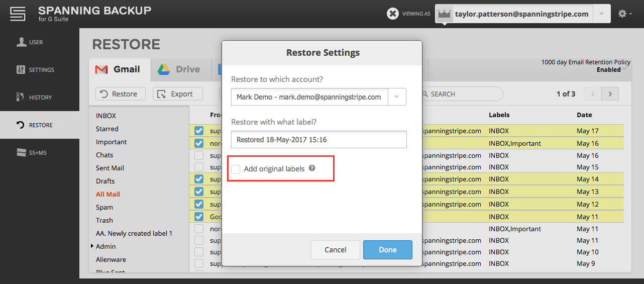The width and height of the screenshot is (644, 284).
Task: Switch to the Drive tab
Action: (179, 69)
